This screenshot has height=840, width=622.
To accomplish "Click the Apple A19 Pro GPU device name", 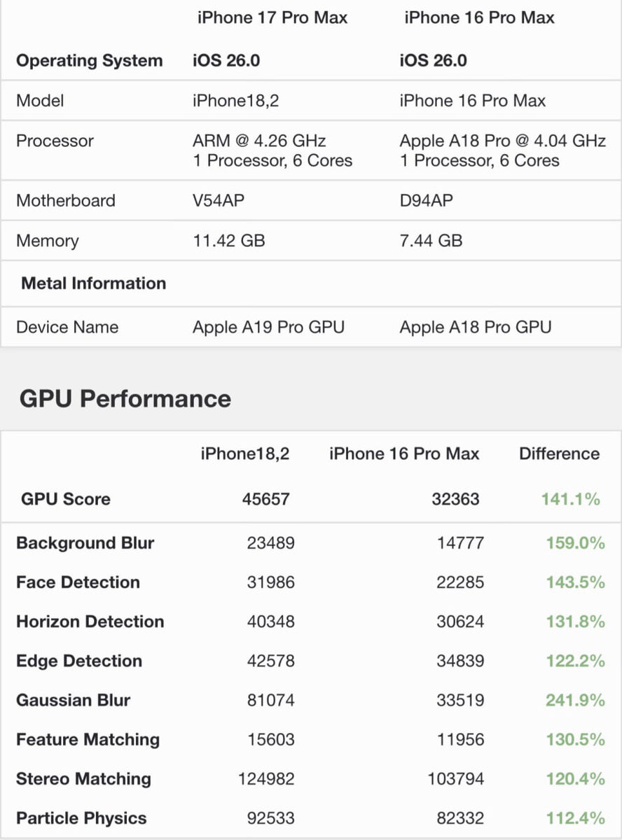I will (268, 327).
